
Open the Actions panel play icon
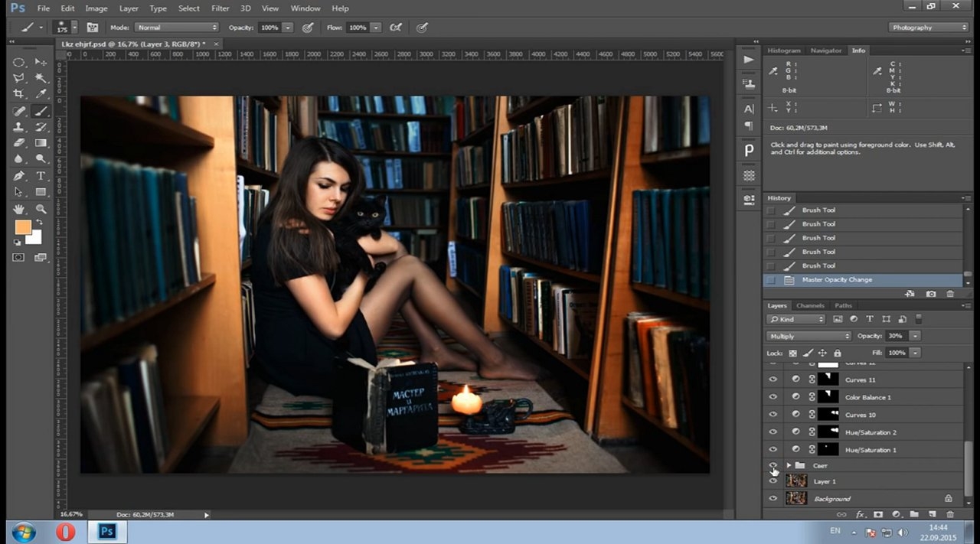click(749, 60)
